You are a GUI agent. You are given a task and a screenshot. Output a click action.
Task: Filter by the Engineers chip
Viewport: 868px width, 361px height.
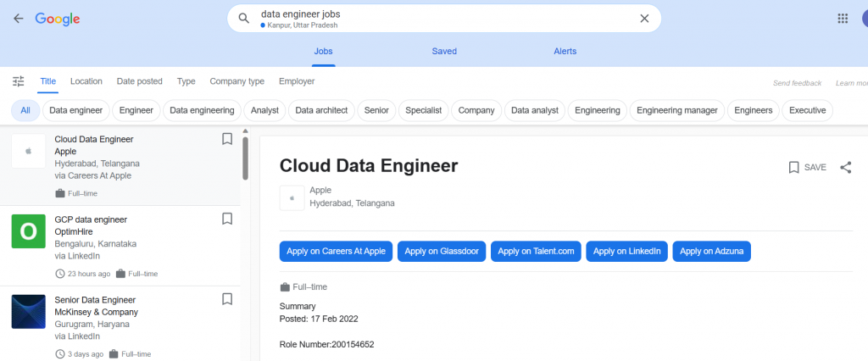coord(754,110)
